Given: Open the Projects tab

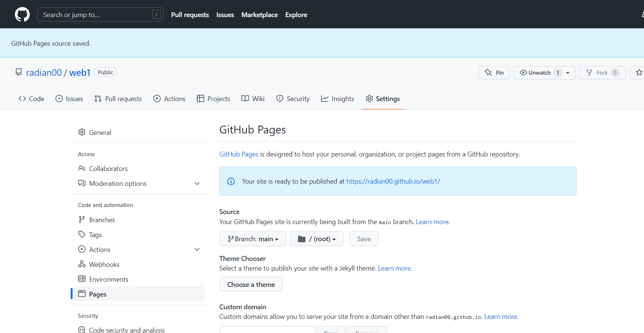Looking at the screenshot, I should [214, 98].
